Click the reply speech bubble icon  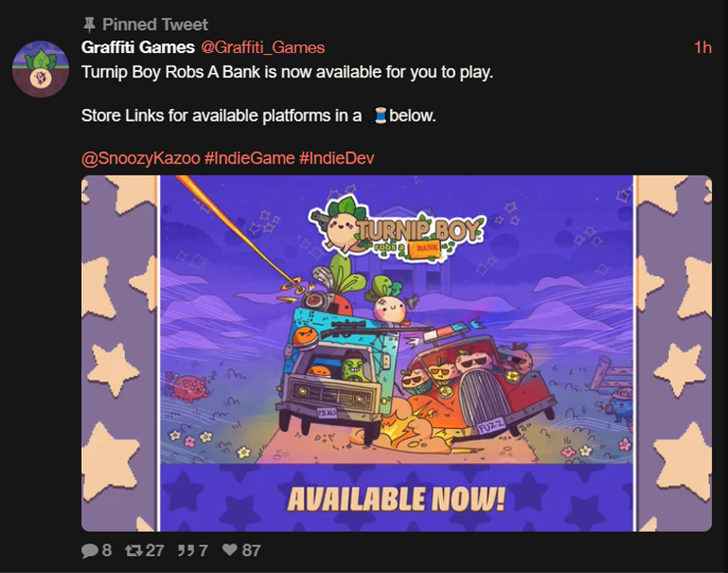[x=90, y=551]
